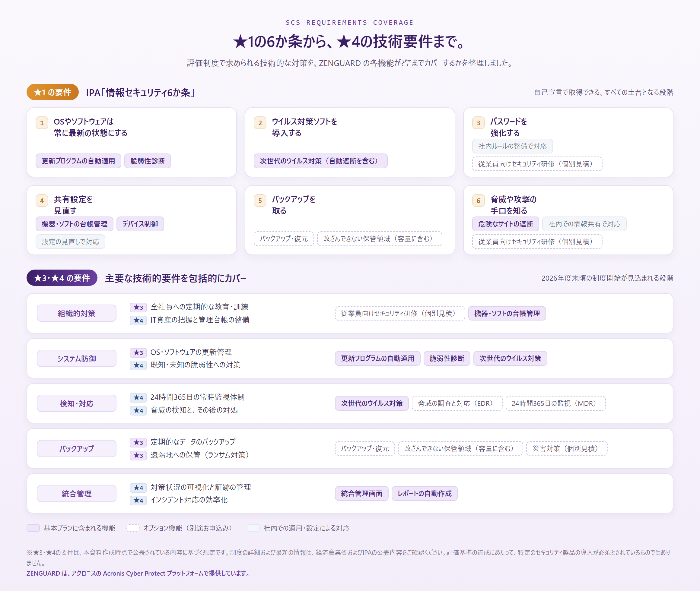The image size is (700, 591).
Task: Select the 組織的対策 category label
Action: [x=76, y=313]
